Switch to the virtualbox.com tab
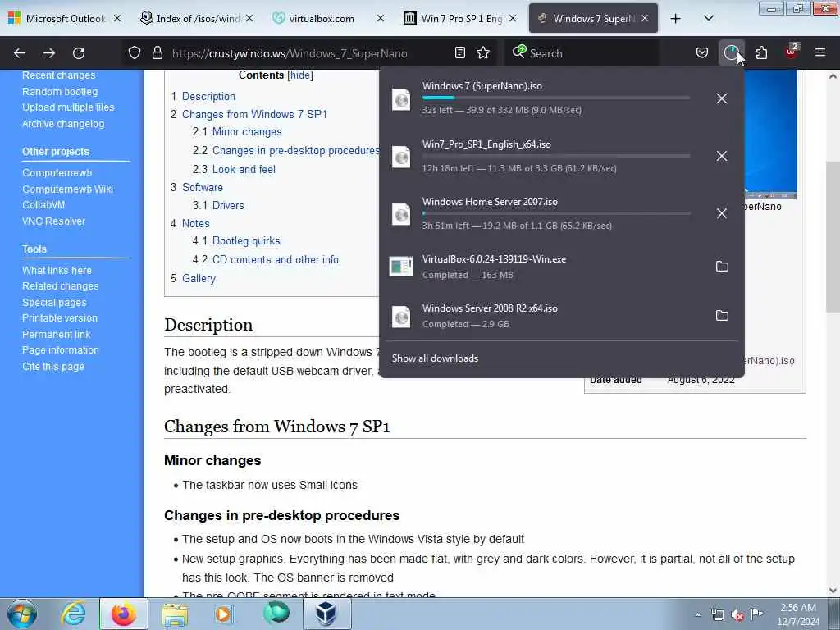This screenshot has width=840, height=630. (328, 18)
